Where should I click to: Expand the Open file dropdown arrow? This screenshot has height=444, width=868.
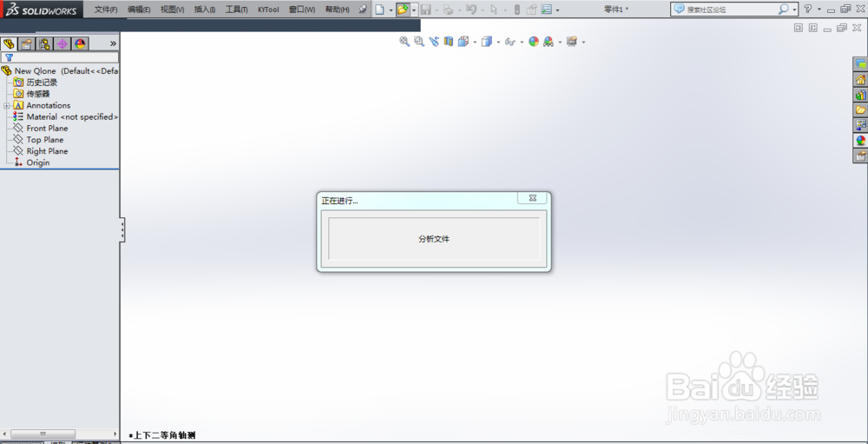(x=413, y=10)
